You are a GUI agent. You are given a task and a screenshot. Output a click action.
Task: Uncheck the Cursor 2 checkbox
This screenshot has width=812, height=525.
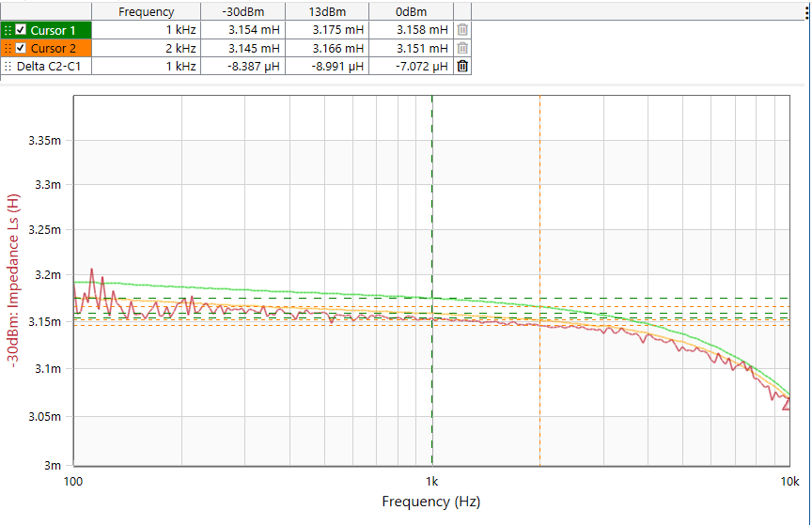click(x=21, y=48)
